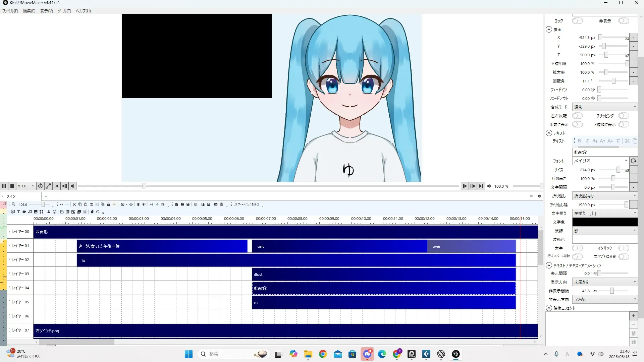This screenshot has height=362, width=644.
Task: Pause playback with the pause button
Action: click(x=4, y=186)
